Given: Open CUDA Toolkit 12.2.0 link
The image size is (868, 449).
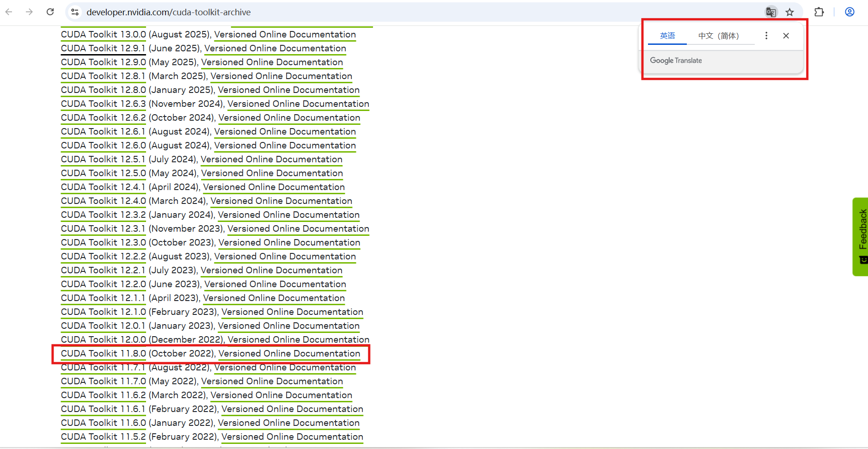Looking at the screenshot, I should coord(104,284).
